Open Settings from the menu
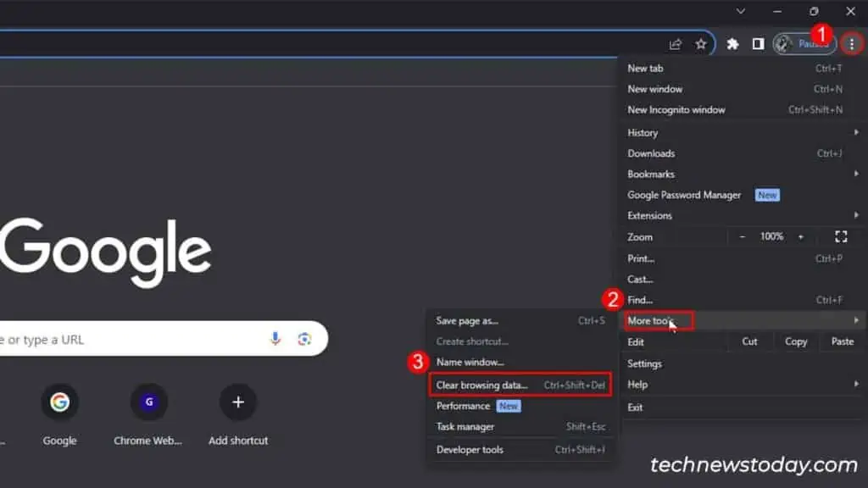Screen dimensions: 868x488 (742, 364)
